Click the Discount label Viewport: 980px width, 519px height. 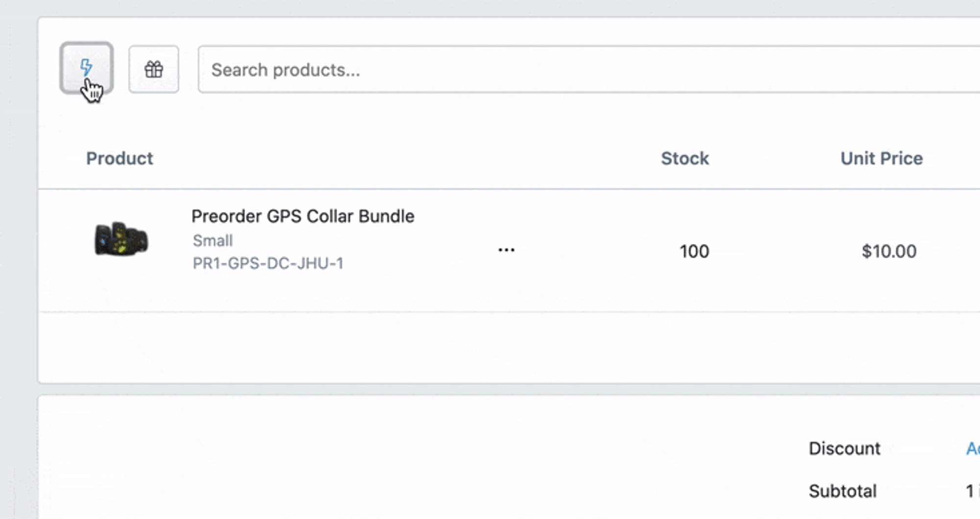844,448
